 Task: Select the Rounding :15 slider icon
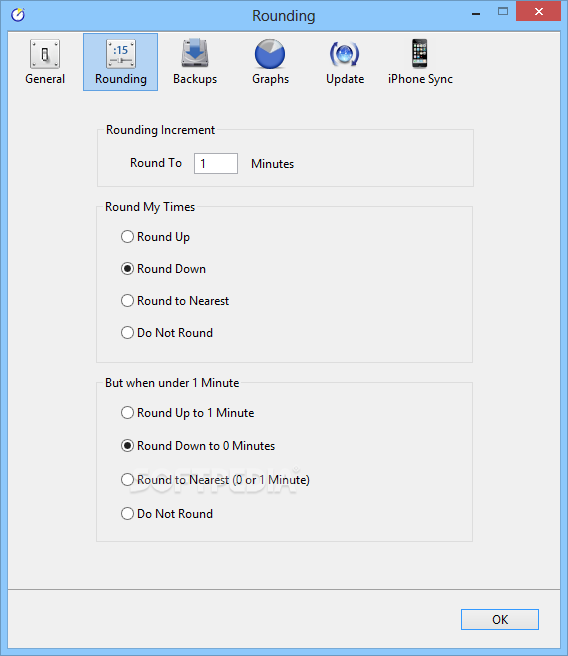point(120,54)
